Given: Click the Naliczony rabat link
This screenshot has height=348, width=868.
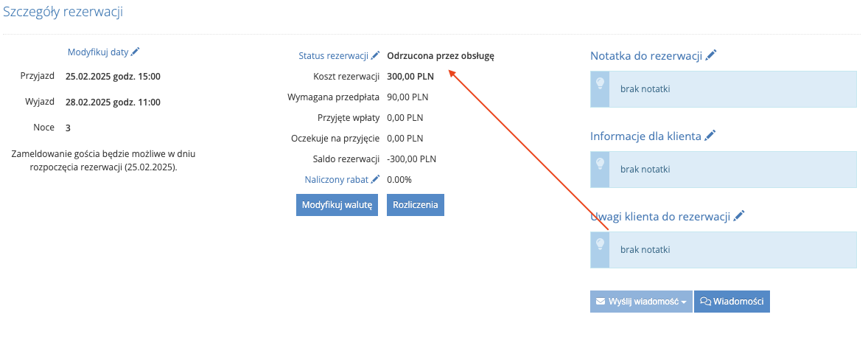Looking at the screenshot, I should [337, 179].
